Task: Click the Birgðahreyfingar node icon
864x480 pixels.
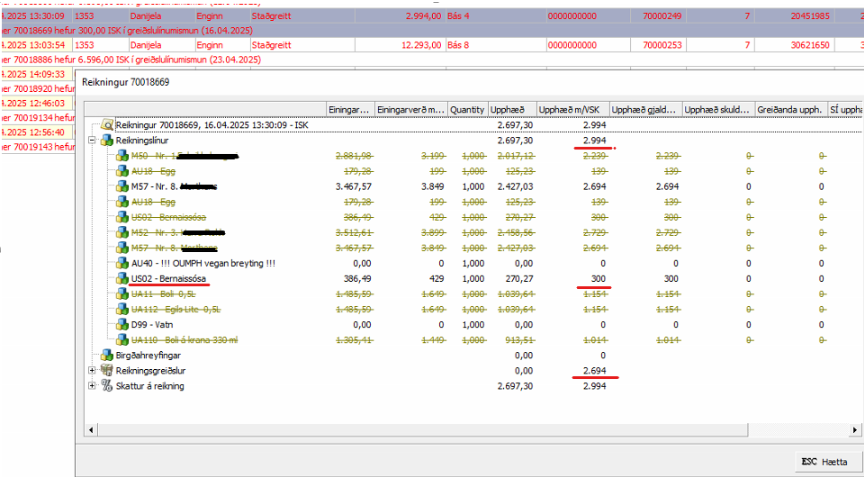Action: point(107,355)
